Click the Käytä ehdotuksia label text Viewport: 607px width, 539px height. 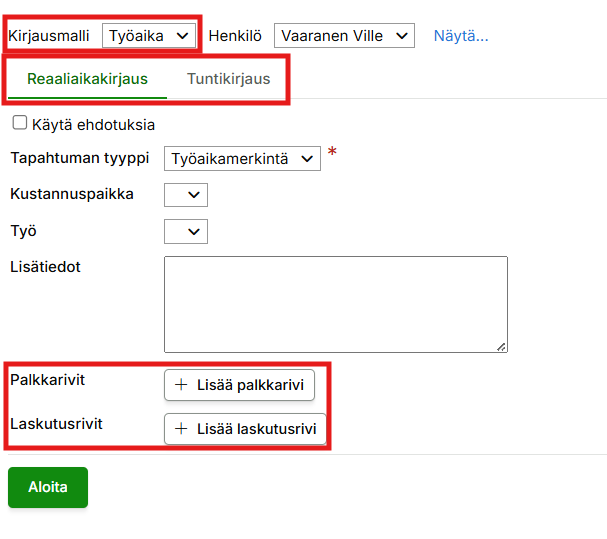click(x=93, y=125)
